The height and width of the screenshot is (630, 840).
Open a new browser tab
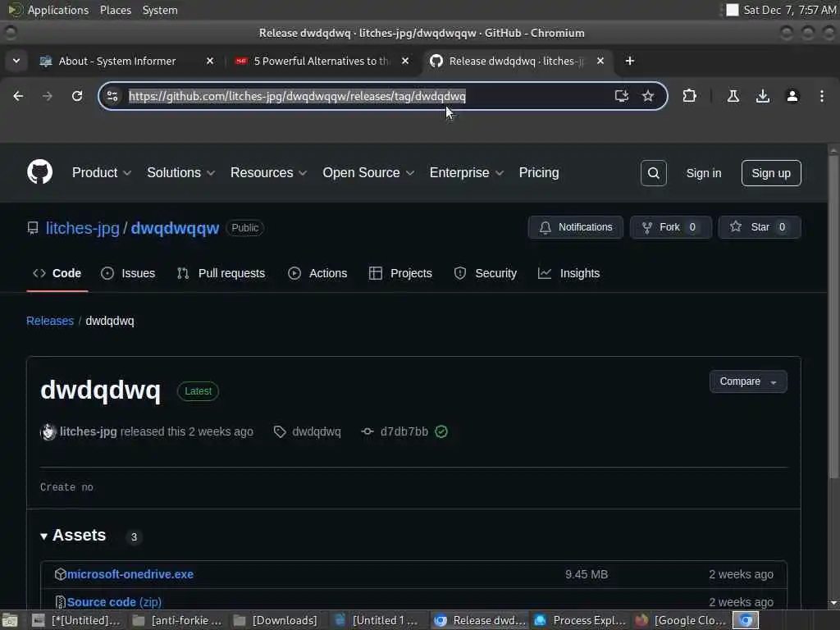click(630, 61)
